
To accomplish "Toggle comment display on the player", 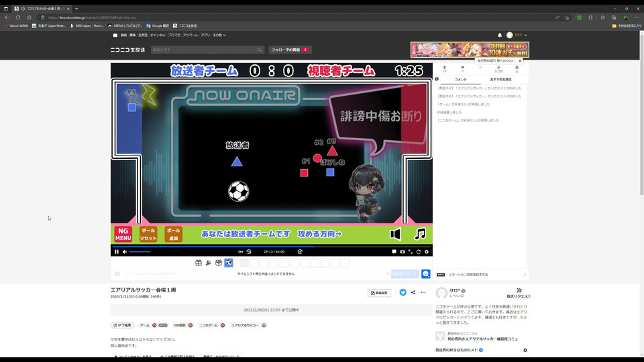I will pyautogui.click(x=394, y=251).
